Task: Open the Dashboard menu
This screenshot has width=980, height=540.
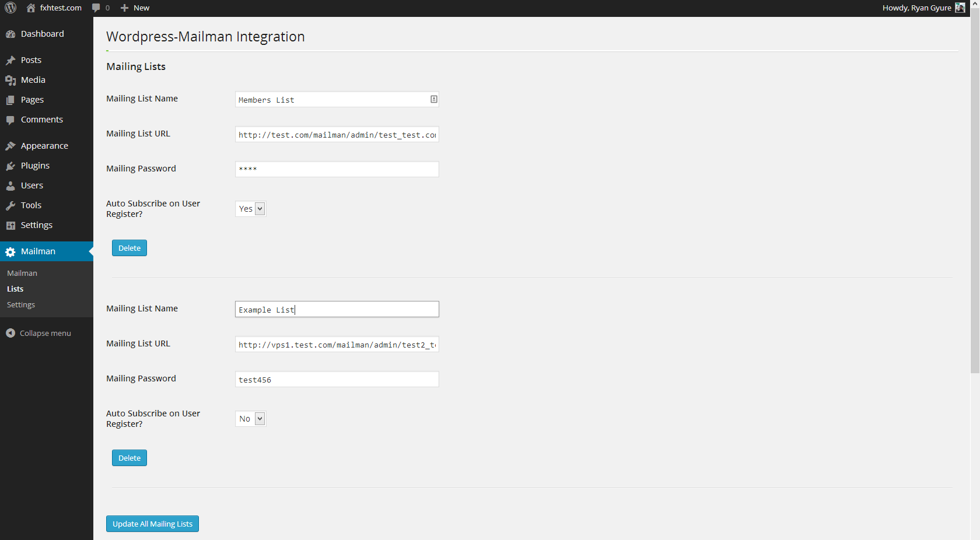Action: point(47,34)
